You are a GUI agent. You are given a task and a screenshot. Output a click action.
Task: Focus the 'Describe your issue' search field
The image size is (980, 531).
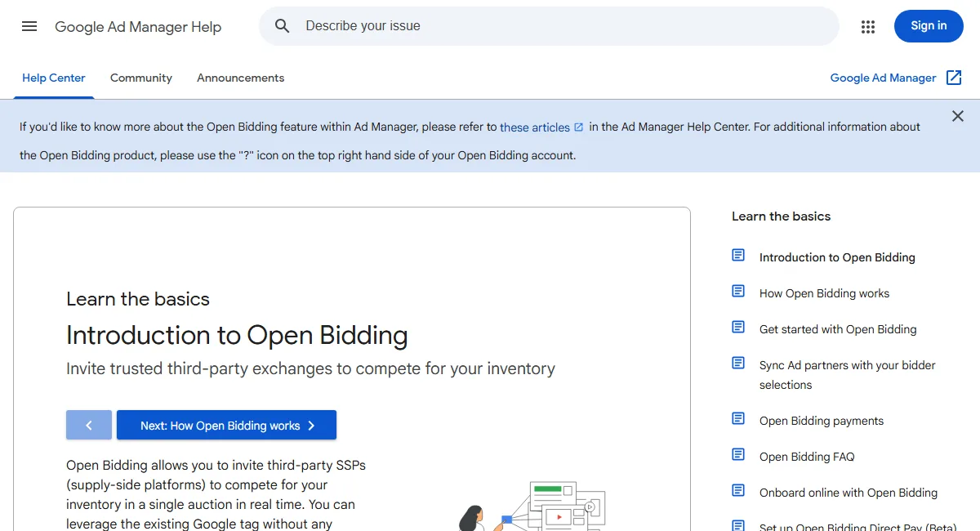coord(549,26)
